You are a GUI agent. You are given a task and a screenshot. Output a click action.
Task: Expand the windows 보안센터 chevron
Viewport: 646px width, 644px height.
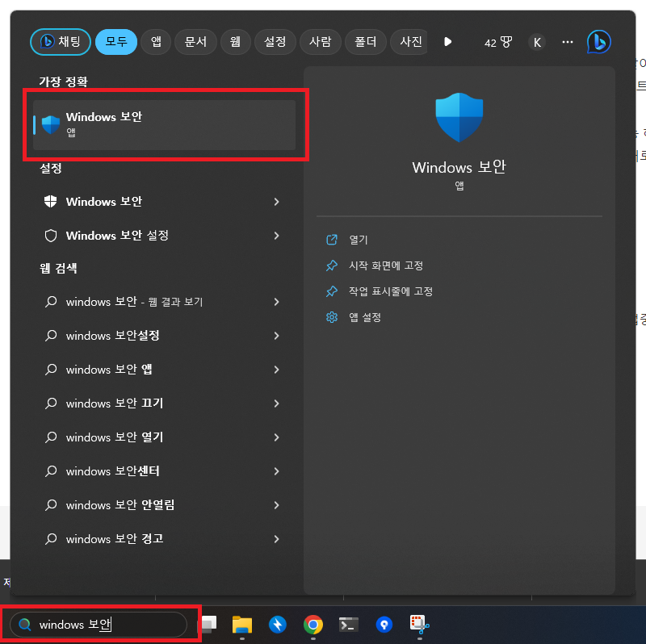(276, 471)
